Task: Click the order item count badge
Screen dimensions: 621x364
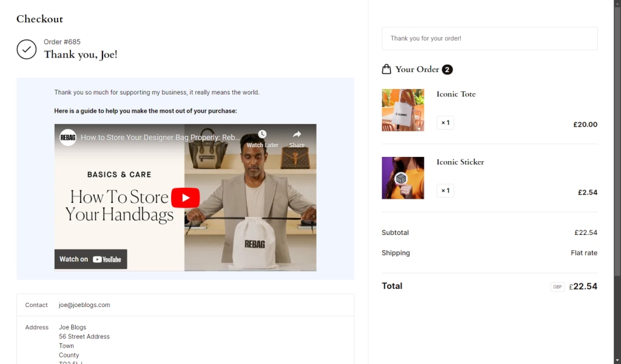Action: tap(447, 70)
